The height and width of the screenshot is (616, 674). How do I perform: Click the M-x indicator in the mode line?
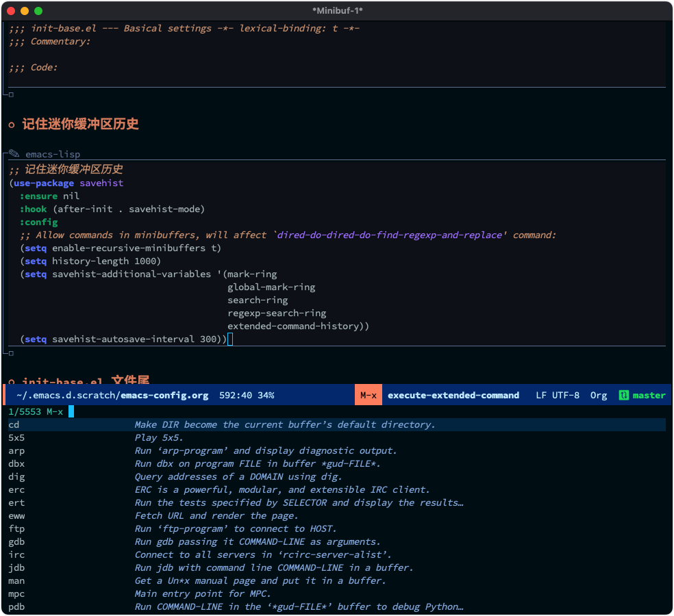pos(369,395)
